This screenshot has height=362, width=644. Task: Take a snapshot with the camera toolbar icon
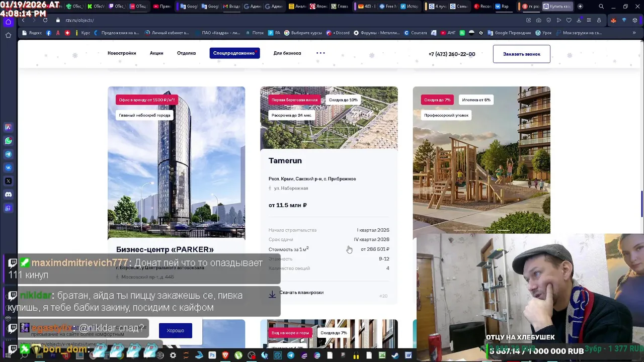[x=538, y=20]
